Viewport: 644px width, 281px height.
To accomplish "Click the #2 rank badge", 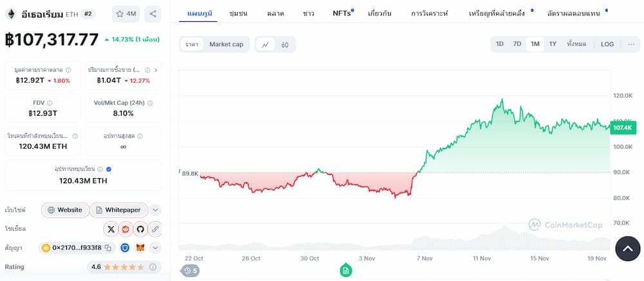I will 88,14.
